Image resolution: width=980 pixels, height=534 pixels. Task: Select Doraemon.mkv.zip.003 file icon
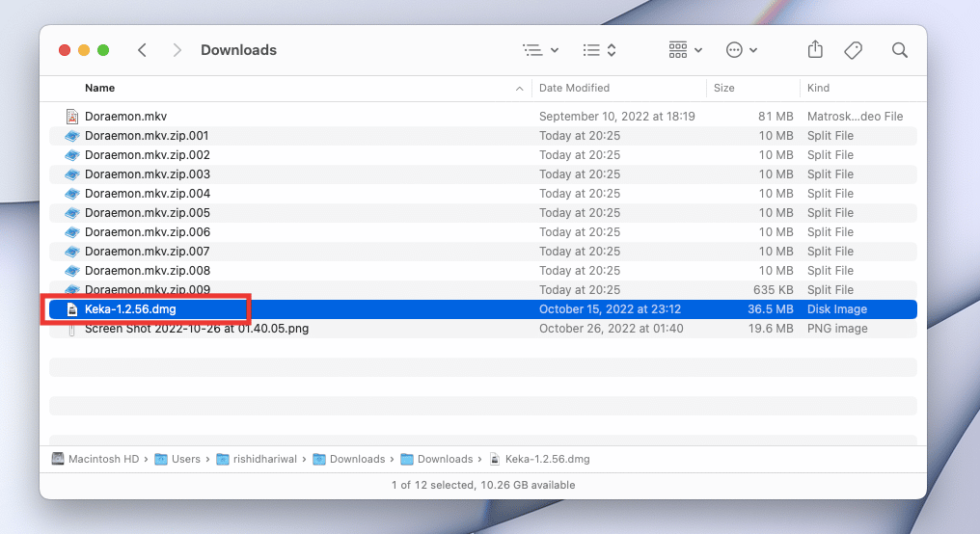[72, 174]
